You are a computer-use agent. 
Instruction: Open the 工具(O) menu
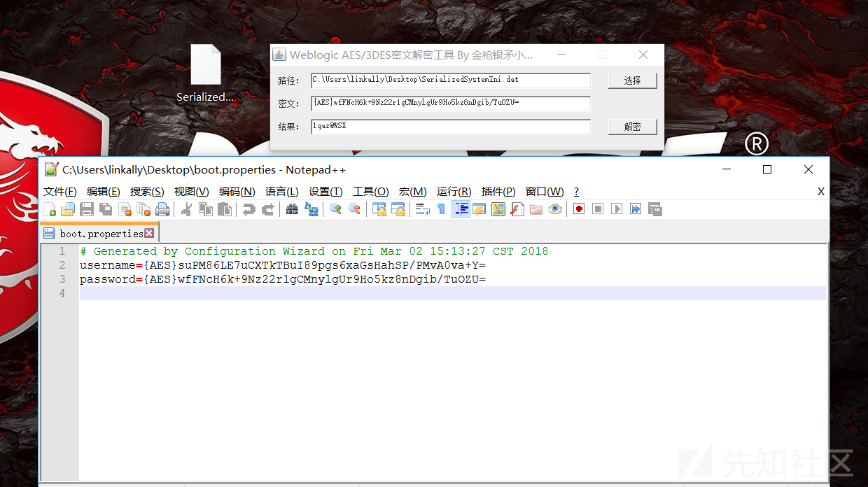tap(371, 192)
